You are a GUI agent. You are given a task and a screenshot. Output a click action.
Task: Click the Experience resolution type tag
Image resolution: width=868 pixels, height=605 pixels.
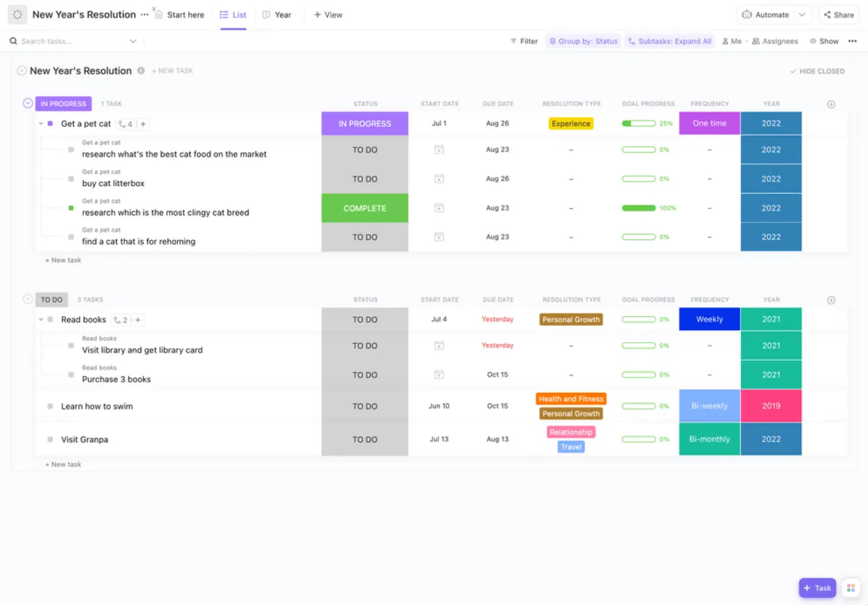click(x=571, y=124)
